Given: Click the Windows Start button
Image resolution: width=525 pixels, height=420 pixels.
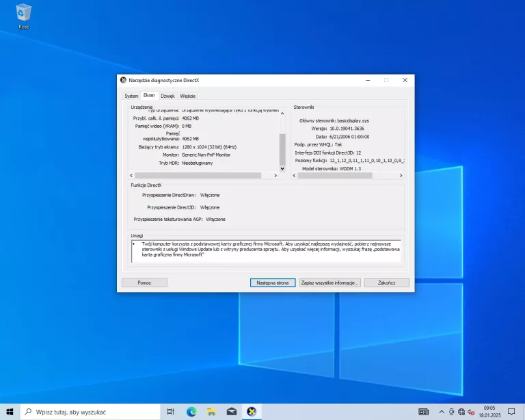Looking at the screenshot, I should pos(10,411).
